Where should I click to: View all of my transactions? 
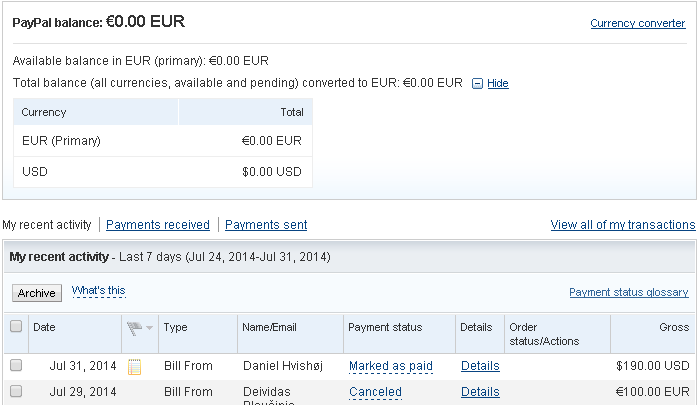pyautogui.click(x=623, y=225)
